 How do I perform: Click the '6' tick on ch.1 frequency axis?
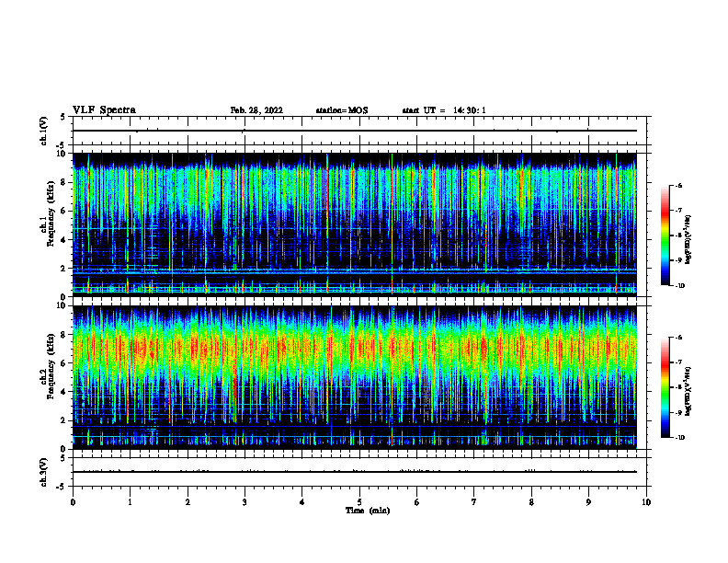[63, 212]
